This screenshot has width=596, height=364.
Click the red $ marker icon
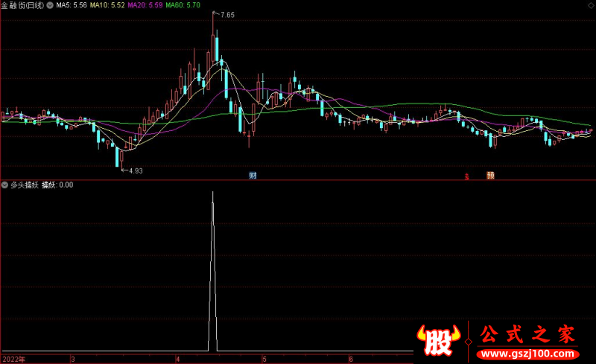[x=467, y=176]
